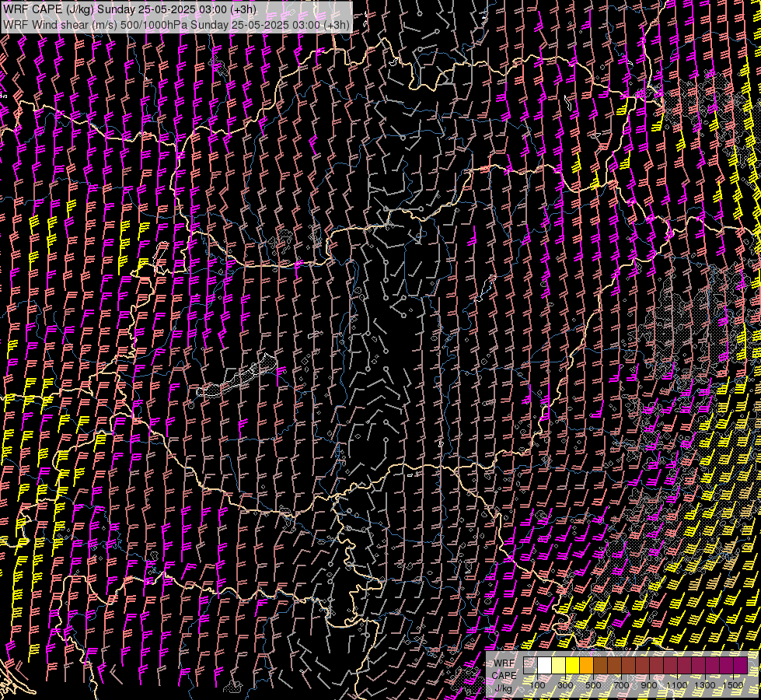Select the orange CAPE legend swatch
This screenshot has height=700, width=761.
click(586, 665)
